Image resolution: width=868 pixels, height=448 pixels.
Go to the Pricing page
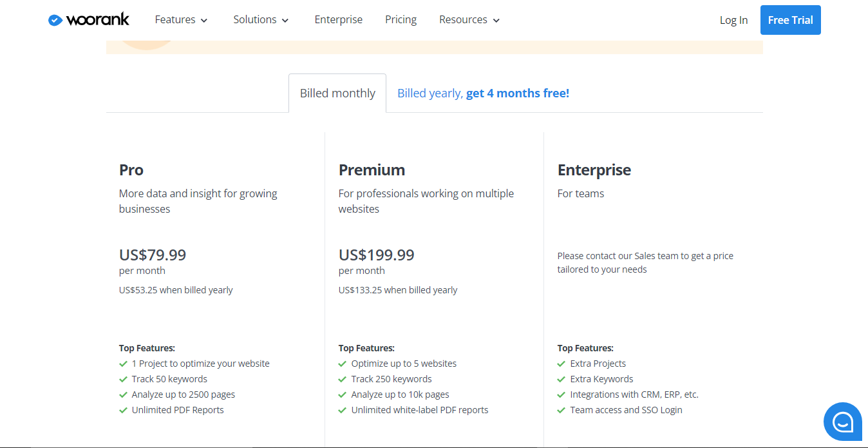coord(401,20)
